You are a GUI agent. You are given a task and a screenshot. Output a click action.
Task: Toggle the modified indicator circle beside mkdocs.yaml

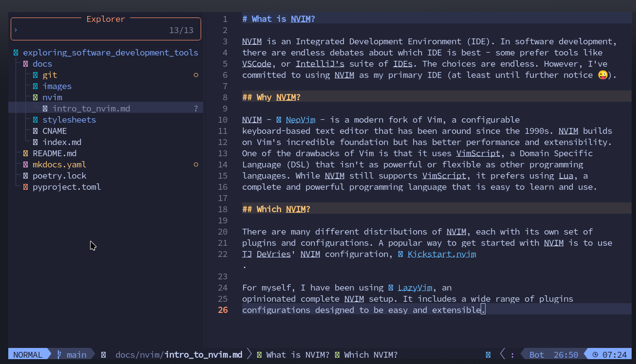[x=196, y=164]
